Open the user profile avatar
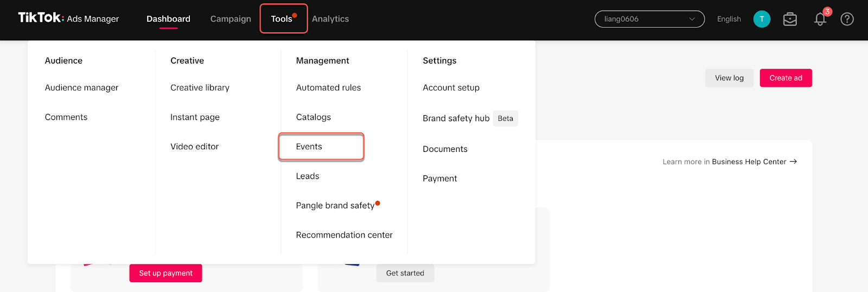868x292 pixels. (x=762, y=19)
